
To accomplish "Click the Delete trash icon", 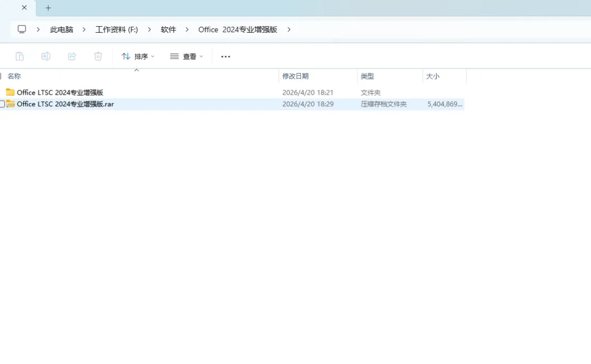I will [98, 56].
